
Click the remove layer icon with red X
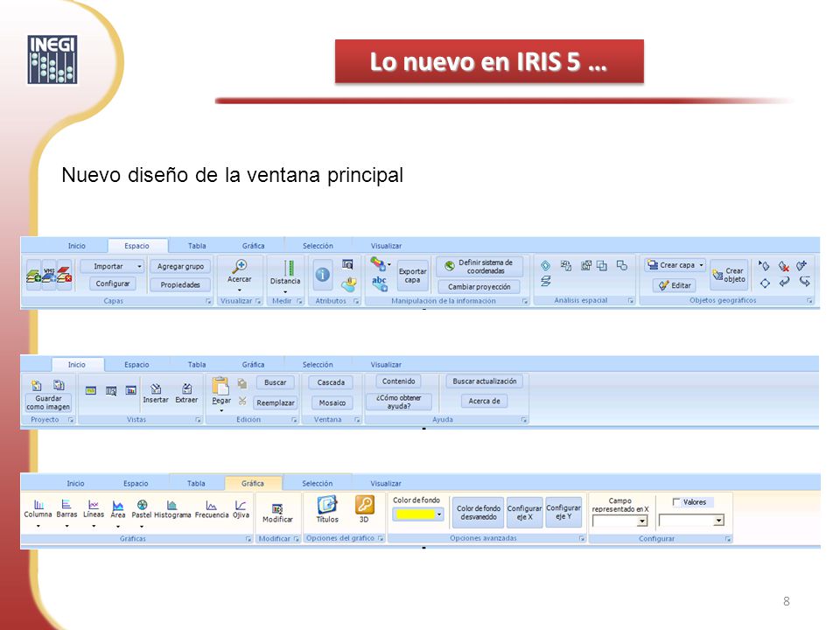coord(65,275)
